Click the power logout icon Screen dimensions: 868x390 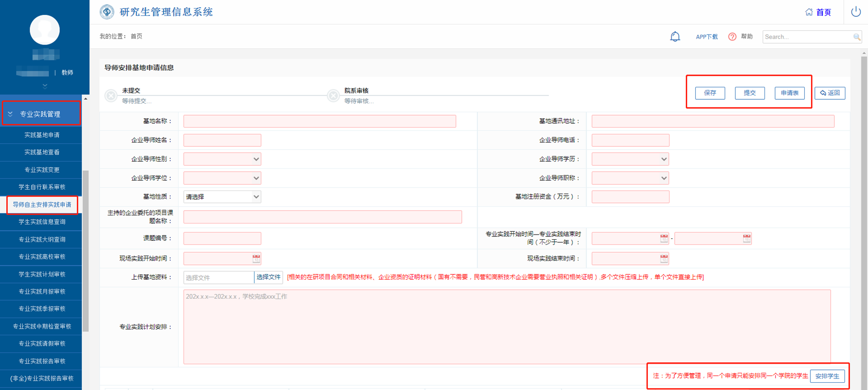point(856,12)
